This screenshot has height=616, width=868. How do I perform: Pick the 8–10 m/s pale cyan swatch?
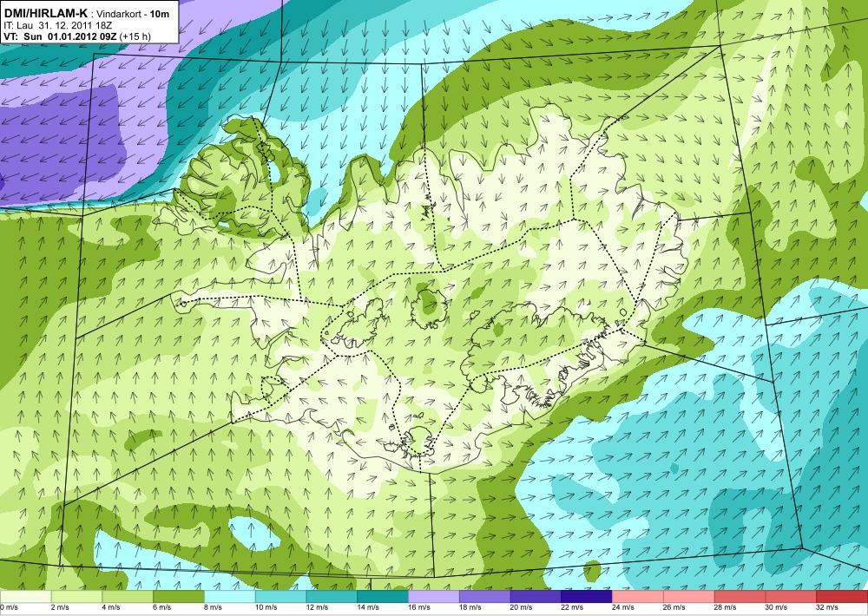coord(230,597)
